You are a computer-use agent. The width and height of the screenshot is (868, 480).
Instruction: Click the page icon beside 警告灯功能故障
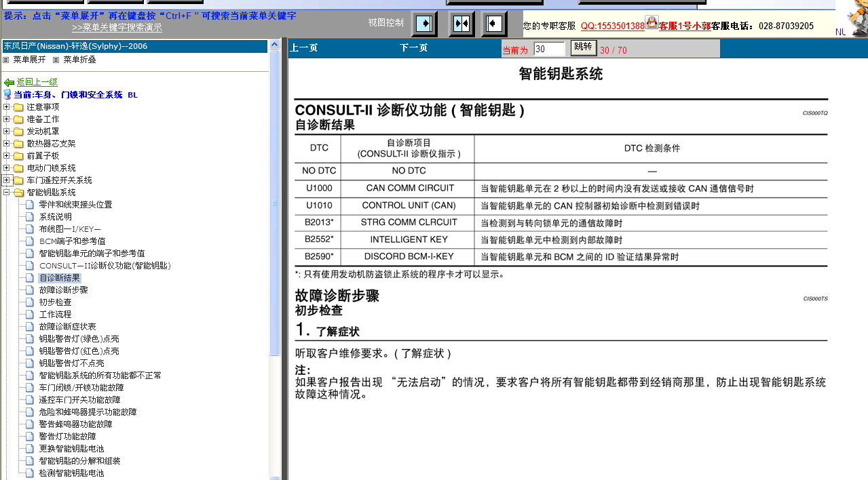point(30,437)
